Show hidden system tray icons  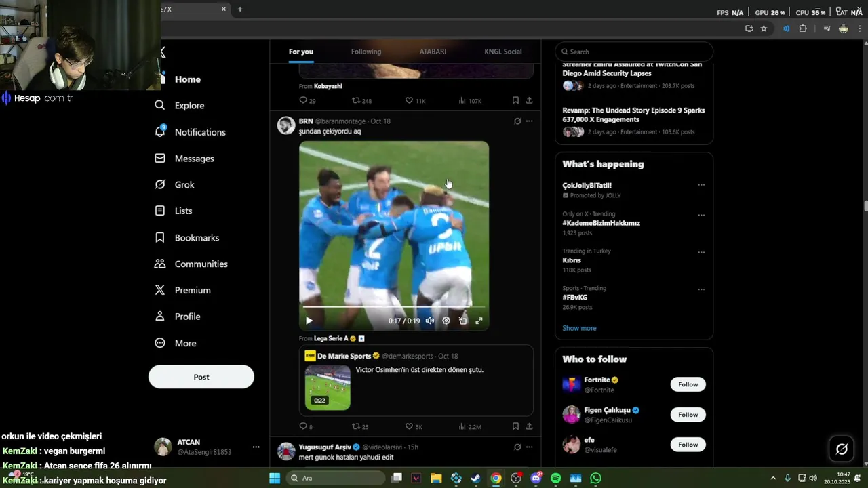(773, 479)
